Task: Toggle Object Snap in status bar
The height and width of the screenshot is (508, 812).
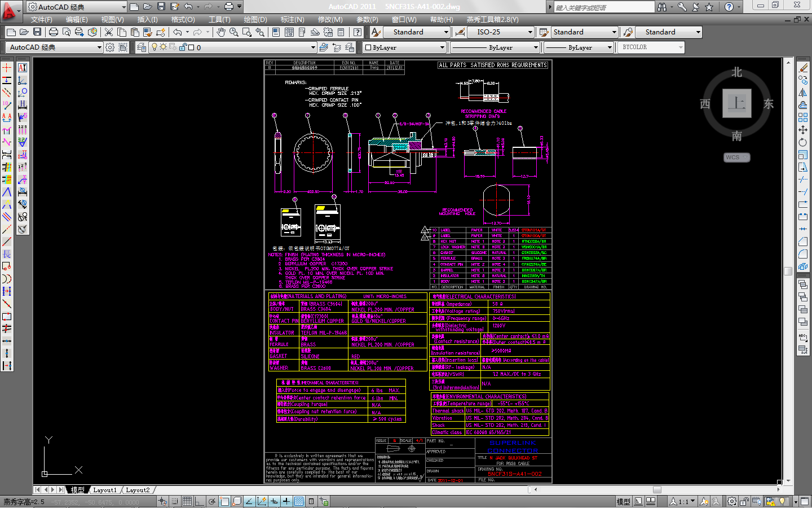Action: 224,501
